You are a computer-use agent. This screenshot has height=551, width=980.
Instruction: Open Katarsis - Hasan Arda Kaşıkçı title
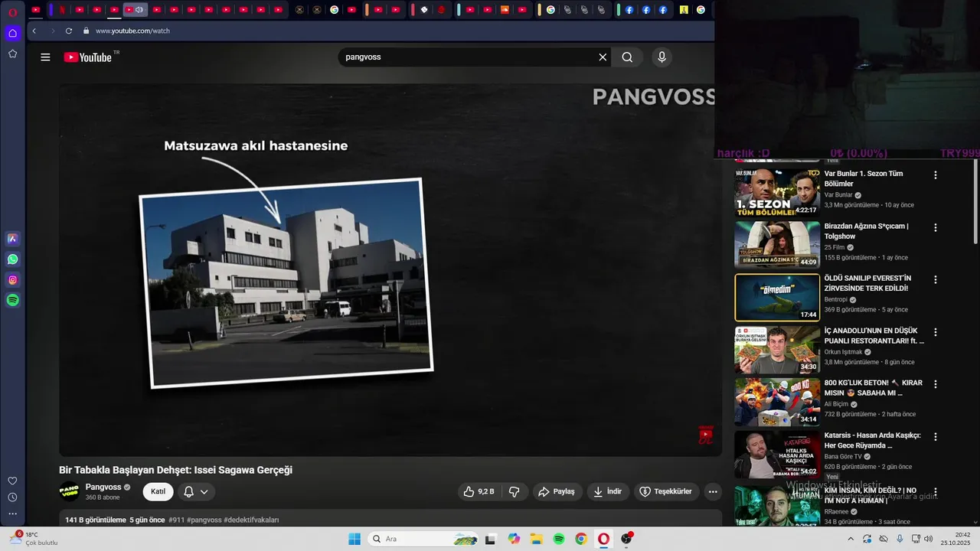[x=872, y=440]
